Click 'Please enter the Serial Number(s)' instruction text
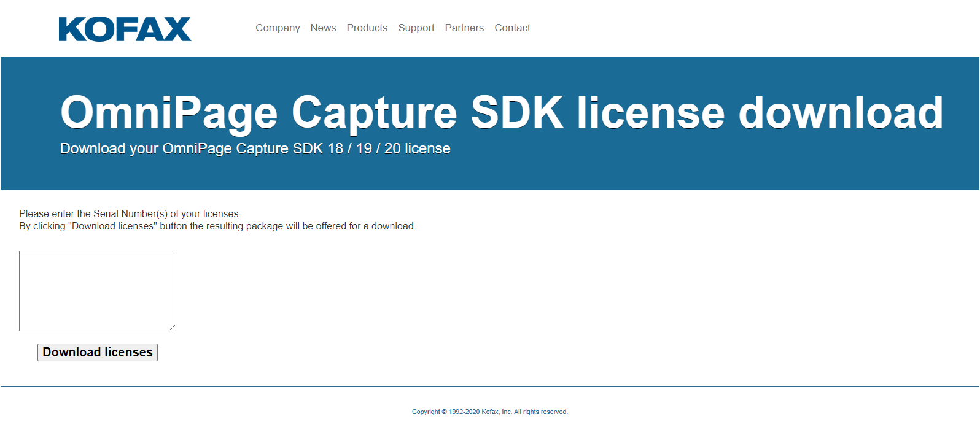Screen dimensions: 980x430 pos(130,213)
